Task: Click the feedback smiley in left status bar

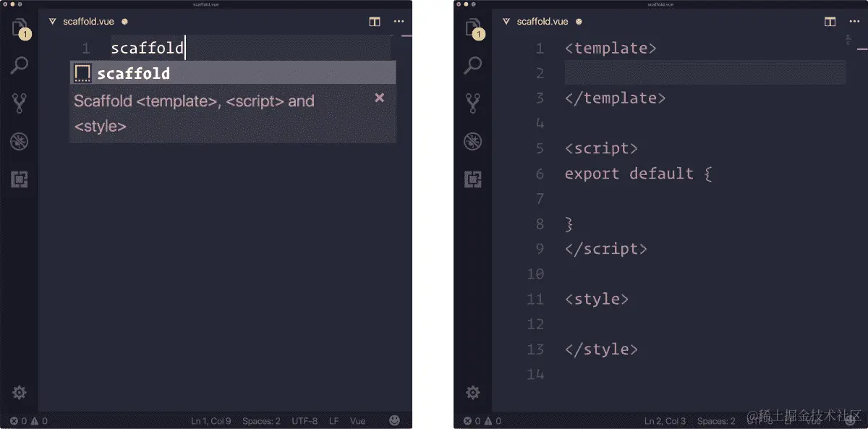Action: coord(394,420)
